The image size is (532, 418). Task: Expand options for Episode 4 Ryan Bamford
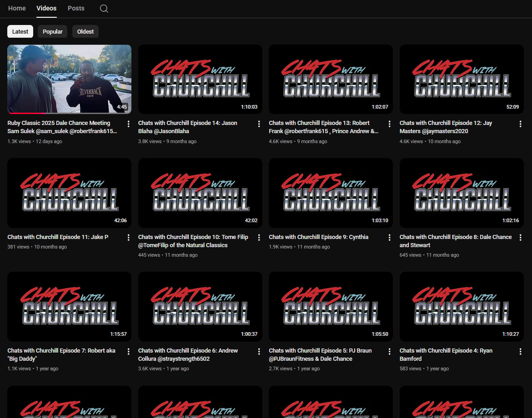521,351
